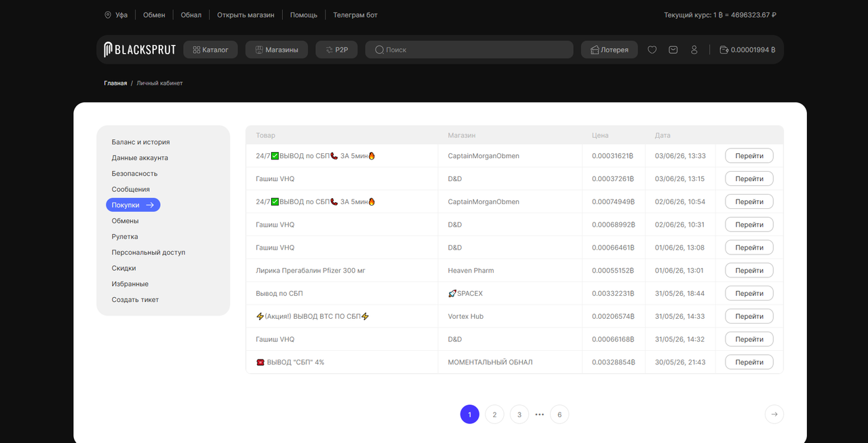This screenshot has width=868, height=443.
Task: Click Перейти for the 03/06/26, 13:15 row
Action: [749, 179]
